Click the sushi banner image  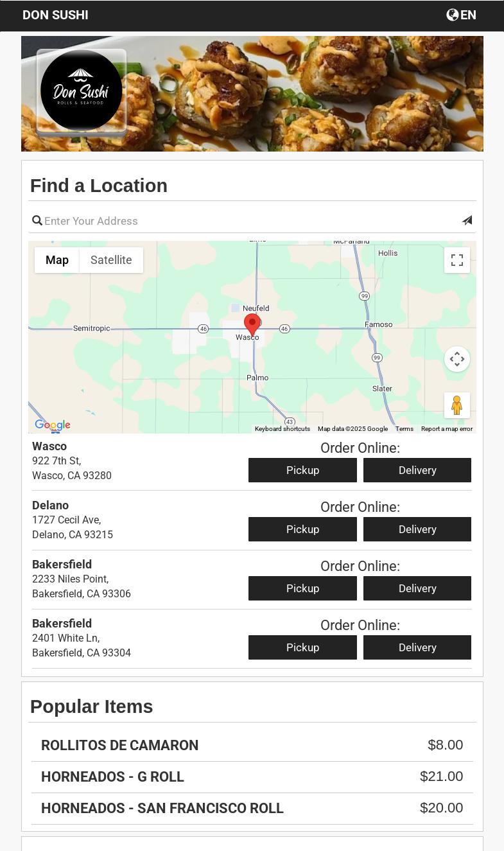pyautogui.click(x=252, y=94)
